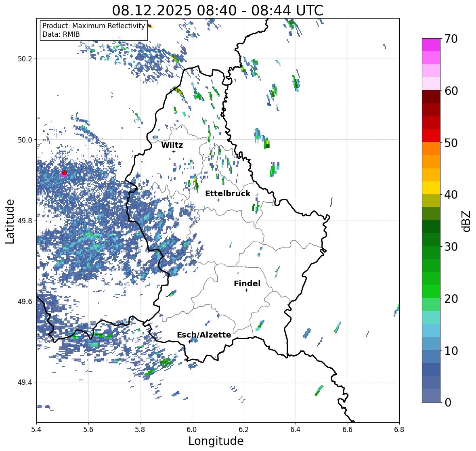This screenshot has height=451, width=476.
Task: Click the Ettelbruck station label
Action: [x=228, y=193]
